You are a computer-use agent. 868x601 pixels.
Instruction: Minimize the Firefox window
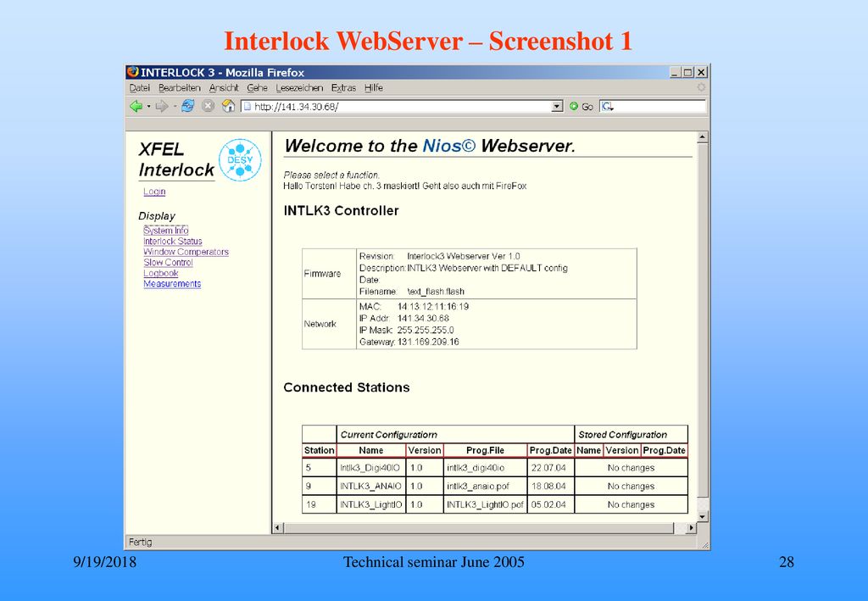[x=674, y=73]
